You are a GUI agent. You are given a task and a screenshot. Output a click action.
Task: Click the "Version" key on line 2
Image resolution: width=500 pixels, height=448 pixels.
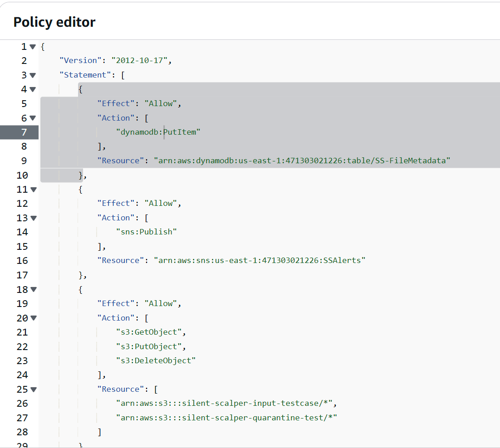[80, 60]
